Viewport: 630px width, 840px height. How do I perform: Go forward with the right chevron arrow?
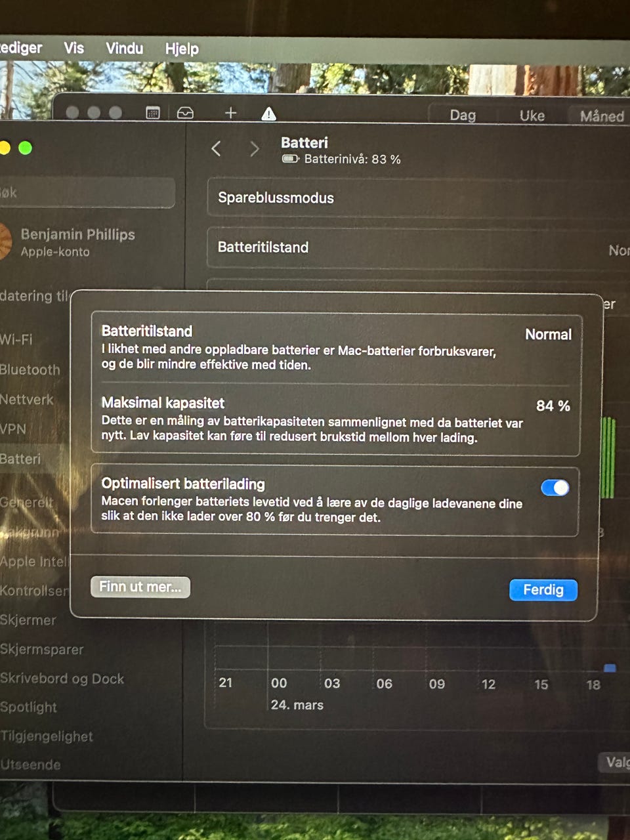click(254, 149)
